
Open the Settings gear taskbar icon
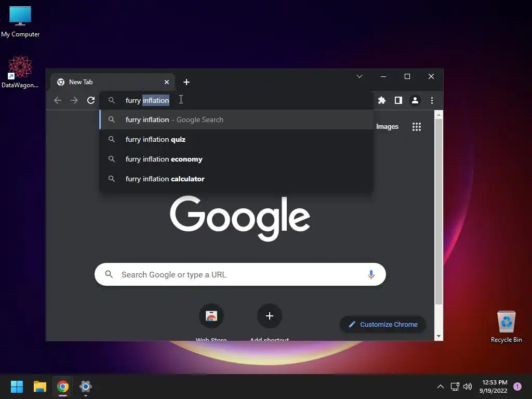pyautogui.click(x=86, y=387)
